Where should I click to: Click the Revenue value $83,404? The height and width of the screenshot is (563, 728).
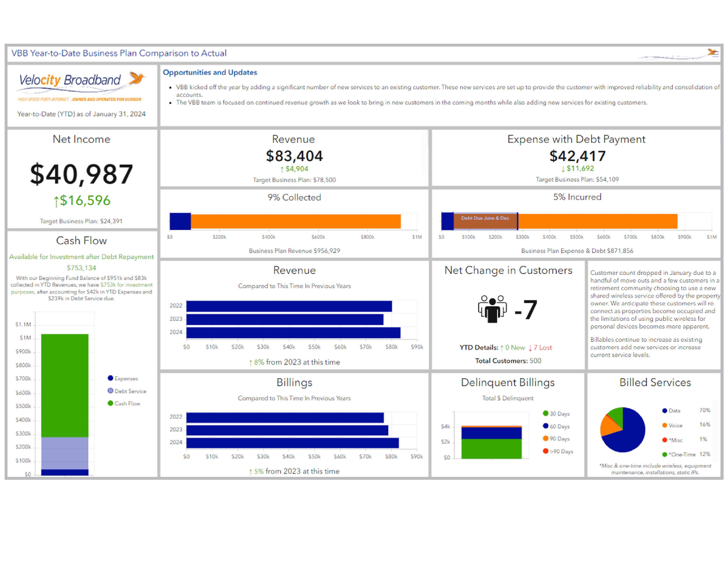point(294,156)
